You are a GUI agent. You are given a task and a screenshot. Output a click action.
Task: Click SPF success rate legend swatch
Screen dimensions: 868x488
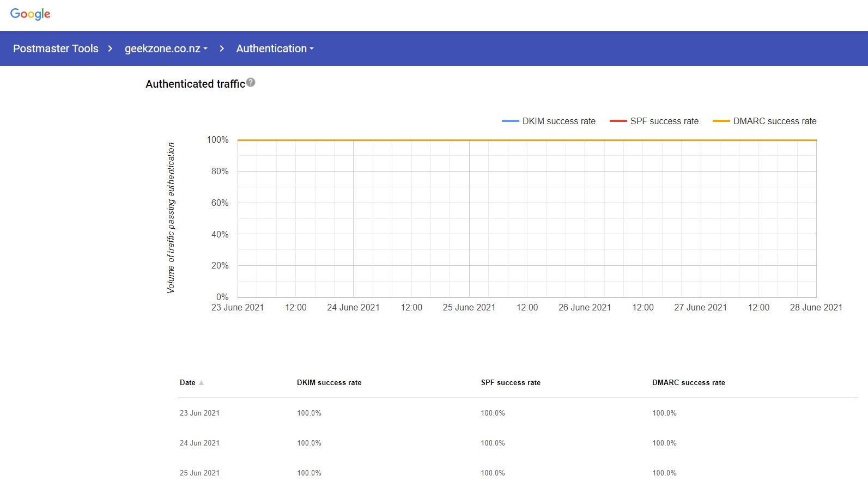[x=618, y=121]
